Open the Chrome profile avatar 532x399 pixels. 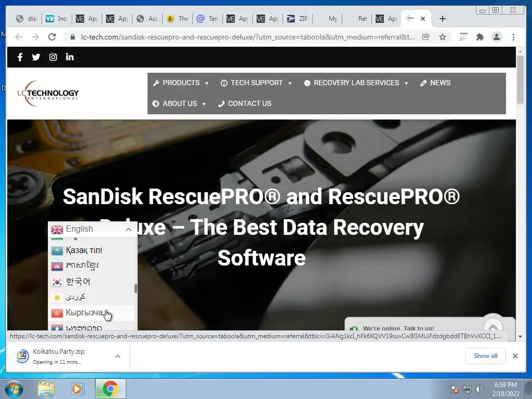[496, 37]
